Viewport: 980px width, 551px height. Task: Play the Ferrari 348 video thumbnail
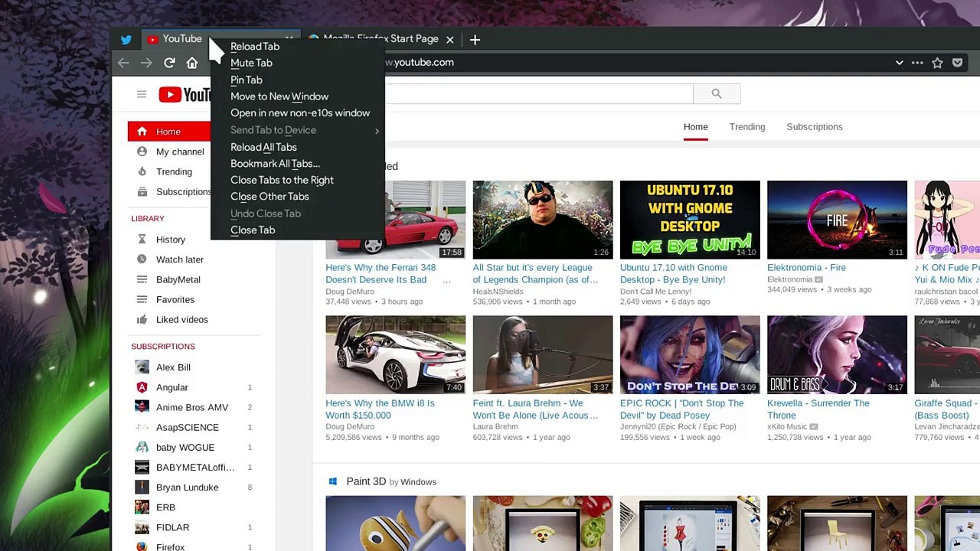tap(423, 220)
